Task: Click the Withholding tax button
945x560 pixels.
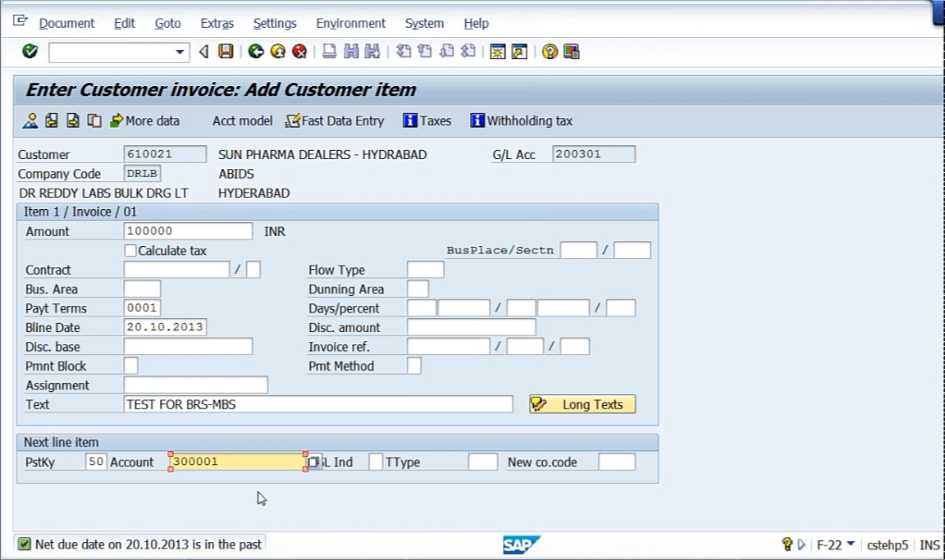Action: [x=522, y=121]
